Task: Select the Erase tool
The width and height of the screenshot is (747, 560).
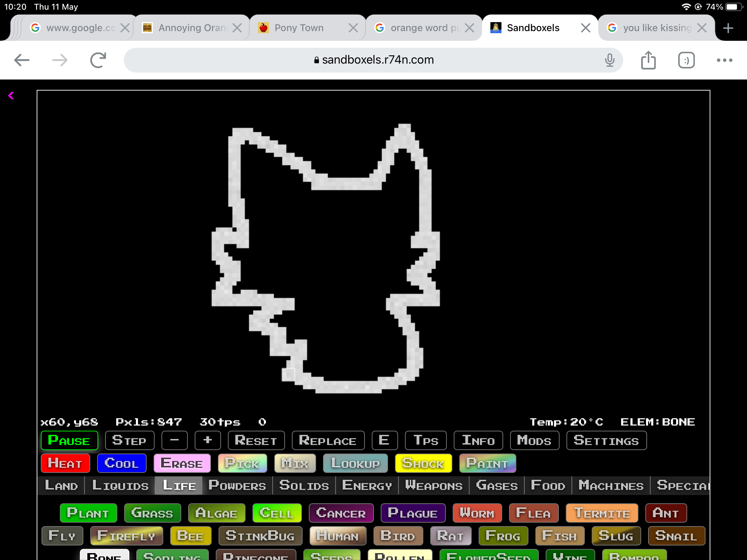Action: tap(182, 463)
